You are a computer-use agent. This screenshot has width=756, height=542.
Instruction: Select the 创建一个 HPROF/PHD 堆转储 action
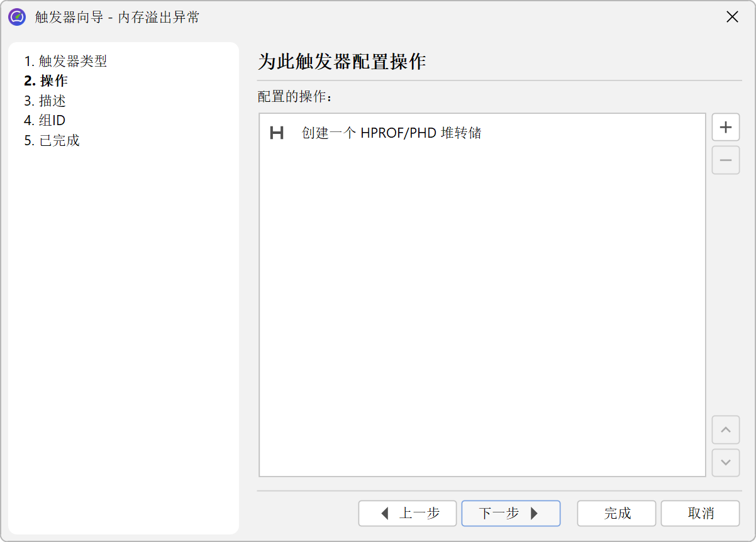click(x=482, y=133)
